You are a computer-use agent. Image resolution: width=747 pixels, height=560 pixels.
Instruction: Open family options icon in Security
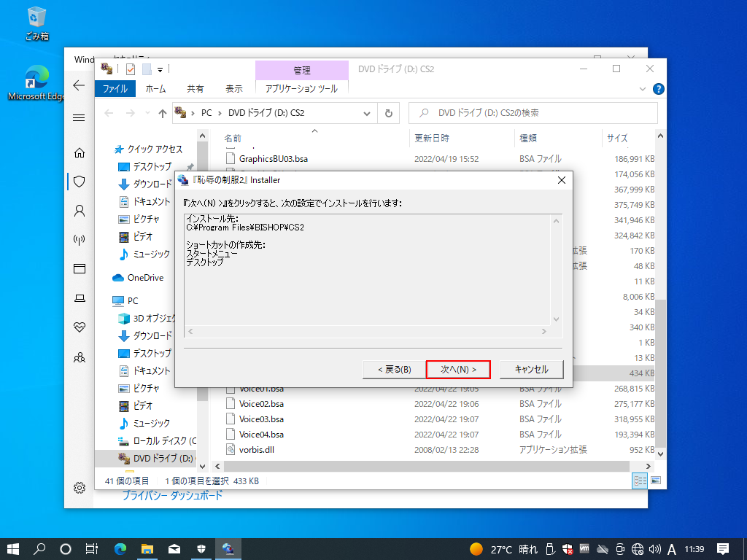79,357
